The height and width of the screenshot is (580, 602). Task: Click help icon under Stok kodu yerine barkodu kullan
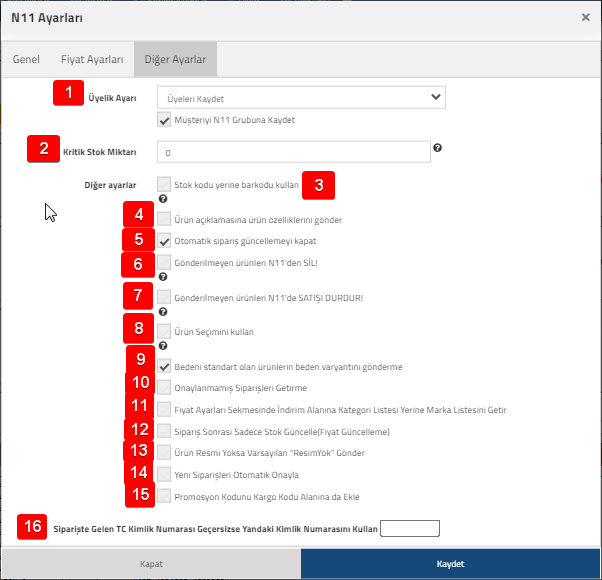tap(163, 199)
